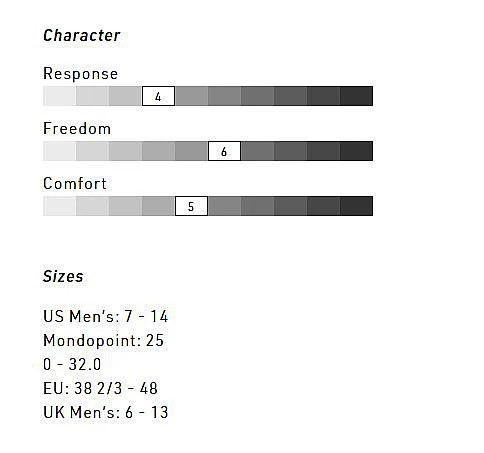Click the lightest segment of Freedom bar
This screenshot has height=453, width=484.
(x=60, y=151)
